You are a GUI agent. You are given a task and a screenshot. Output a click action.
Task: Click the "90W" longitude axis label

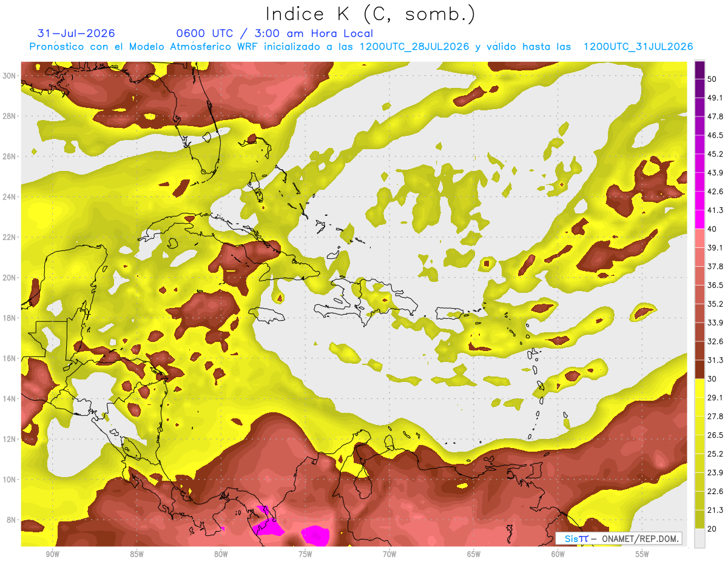coord(52,555)
